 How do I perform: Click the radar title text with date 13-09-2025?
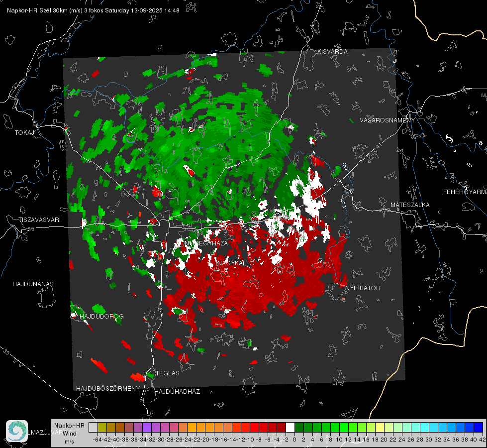93,10
